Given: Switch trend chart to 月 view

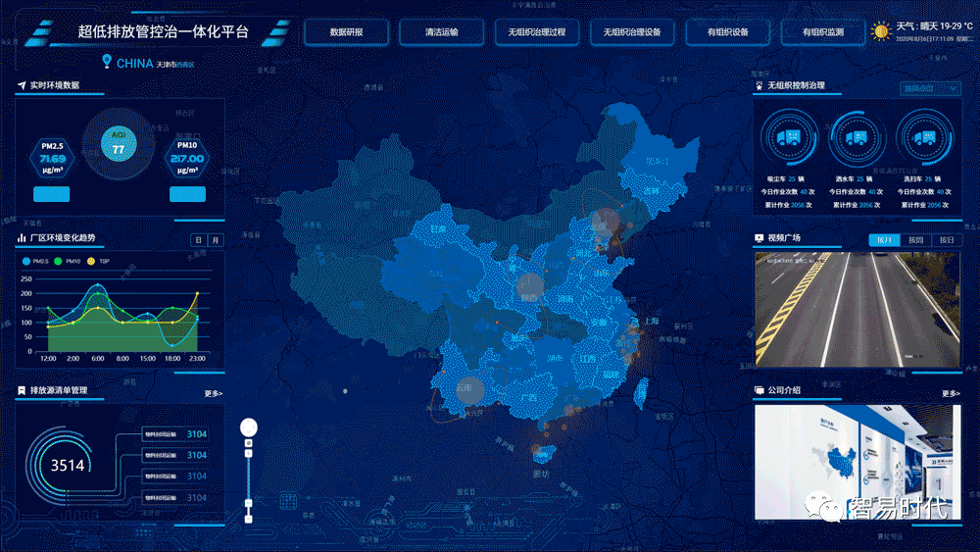Looking at the screenshot, I should [x=216, y=240].
